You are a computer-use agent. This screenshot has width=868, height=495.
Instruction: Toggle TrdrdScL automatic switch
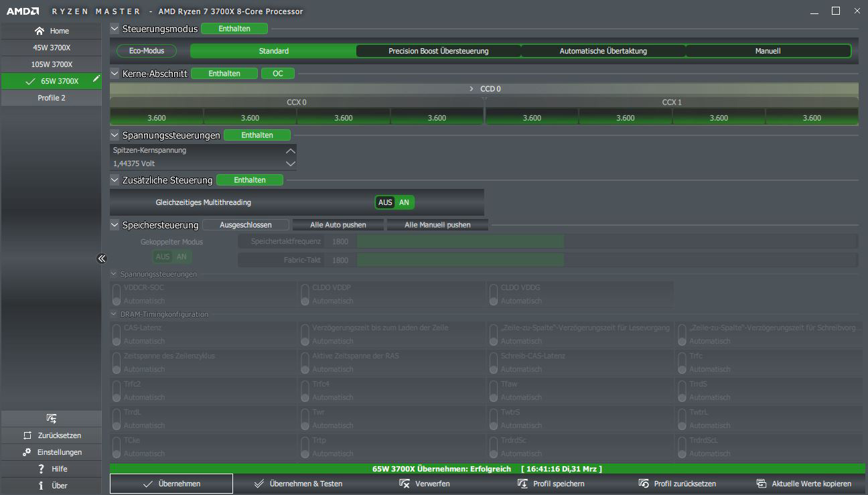coord(682,447)
